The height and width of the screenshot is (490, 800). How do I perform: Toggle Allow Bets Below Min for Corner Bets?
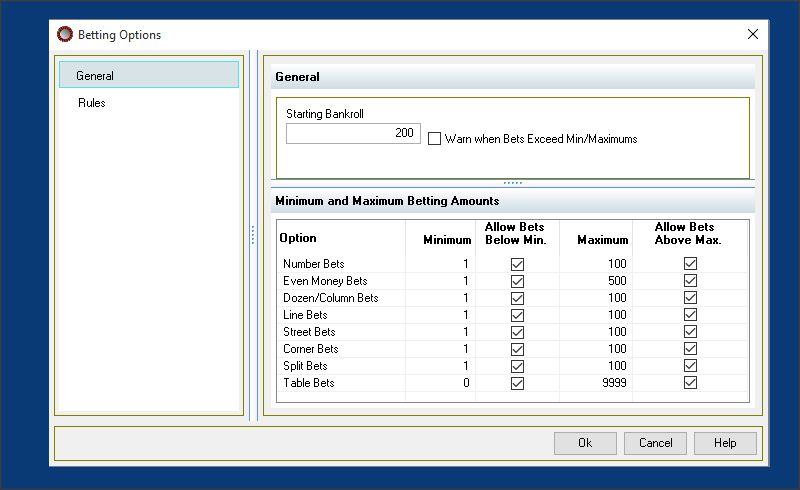[517, 349]
